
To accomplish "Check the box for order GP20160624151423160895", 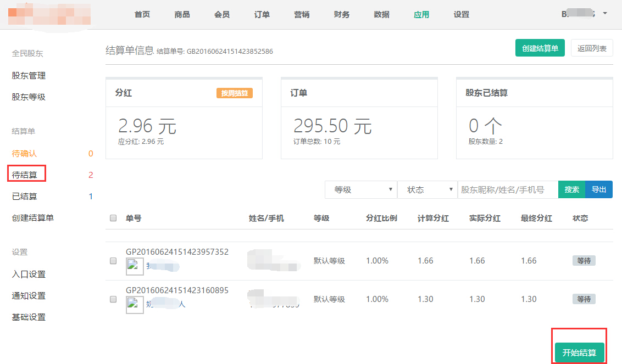I will pyautogui.click(x=113, y=299).
